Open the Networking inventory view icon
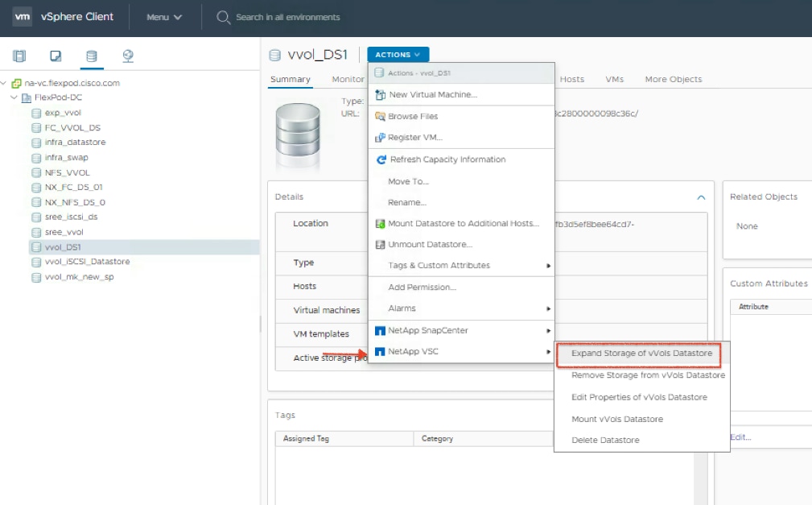812x505 pixels. (128, 56)
